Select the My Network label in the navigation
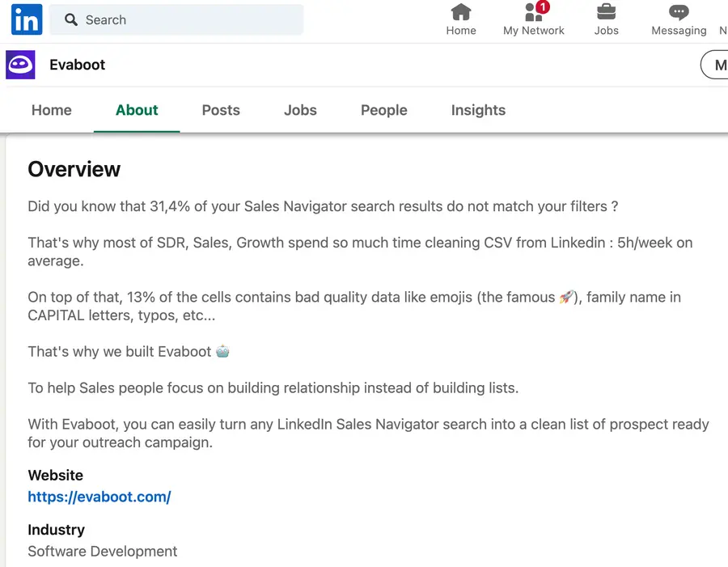This screenshot has height=567, width=728. (x=534, y=30)
